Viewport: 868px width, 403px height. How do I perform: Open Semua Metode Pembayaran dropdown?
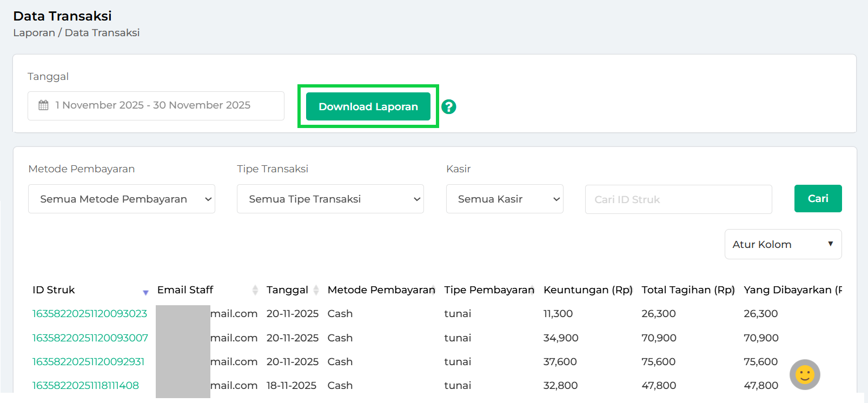point(122,199)
